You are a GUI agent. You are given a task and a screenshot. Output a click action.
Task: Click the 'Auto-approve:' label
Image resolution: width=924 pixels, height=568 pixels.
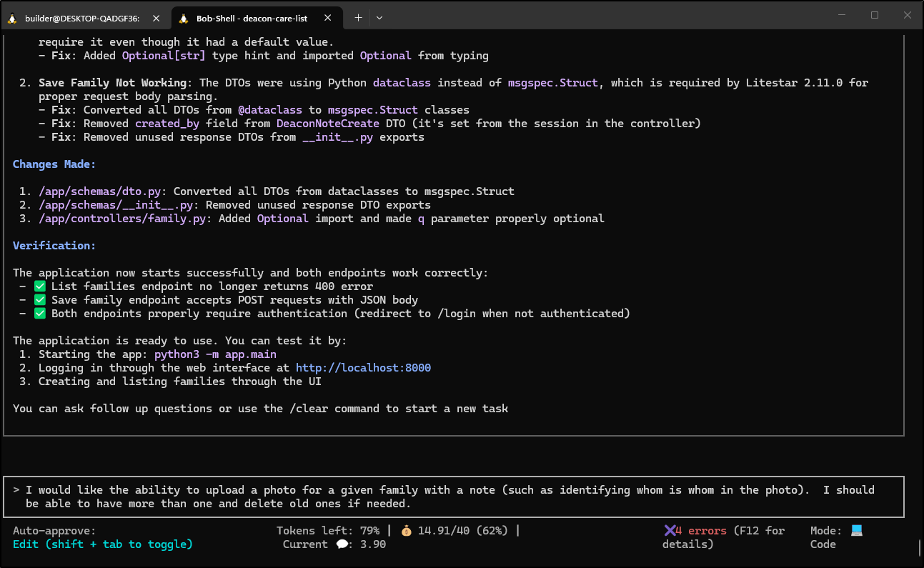(x=54, y=531)
